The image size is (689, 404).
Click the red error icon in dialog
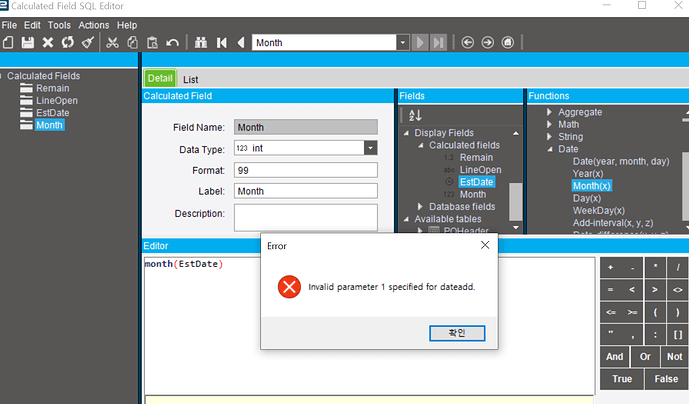click(x=289, y=287)
